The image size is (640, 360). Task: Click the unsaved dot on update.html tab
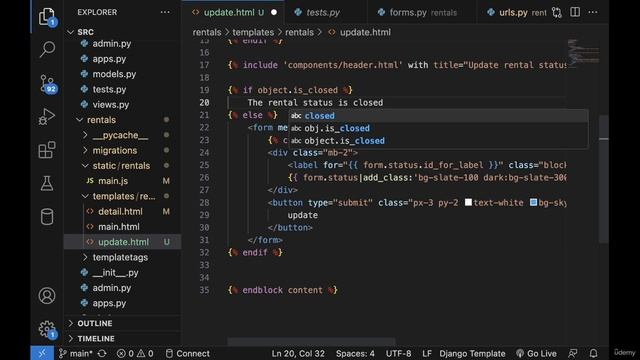274,12
